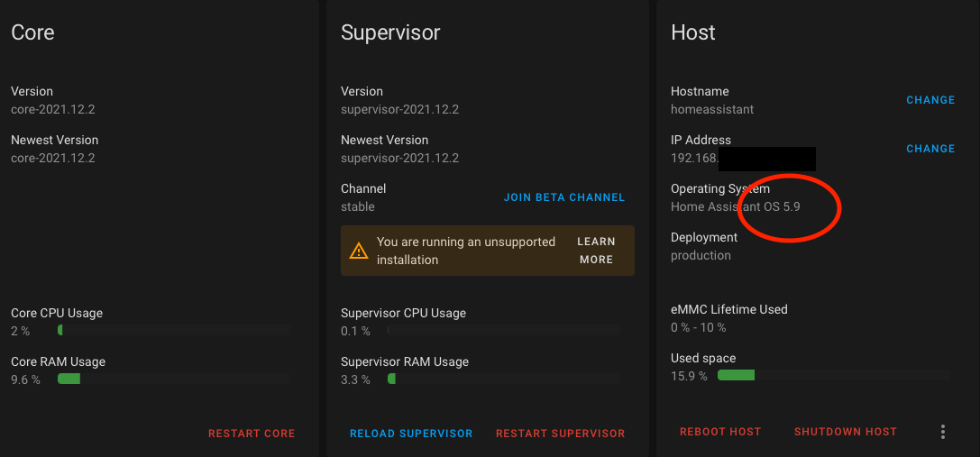980x457 pixels.
Task: Join the beta channel
Action: [x=563, y=197]
